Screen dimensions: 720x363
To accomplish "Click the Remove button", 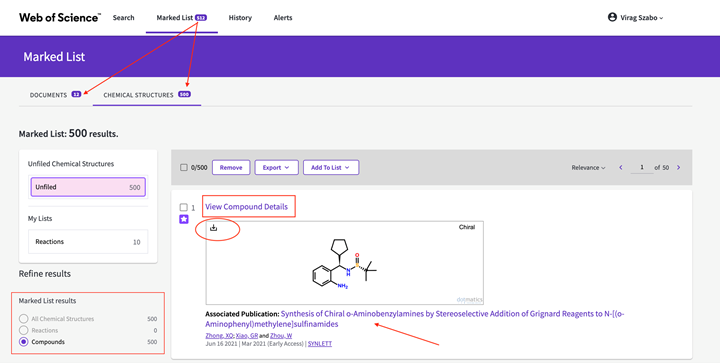I will 231,168.
